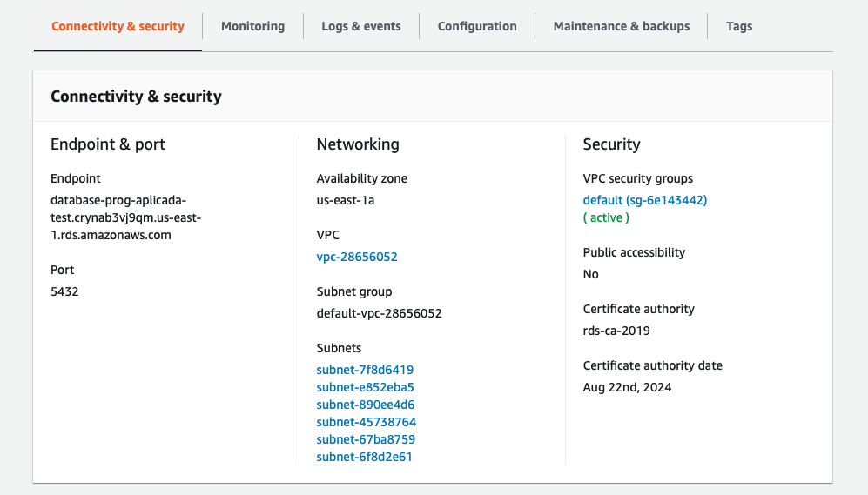Click subnet group default-vpc-28656052 text

(379, 313)
